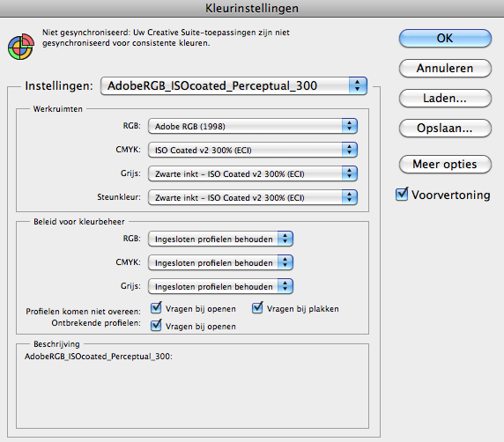Screen dimensions: 504x442
Task: Expand the Steunkleur working space dropdown
Action: pyautogui.click(x=253, y=197)
